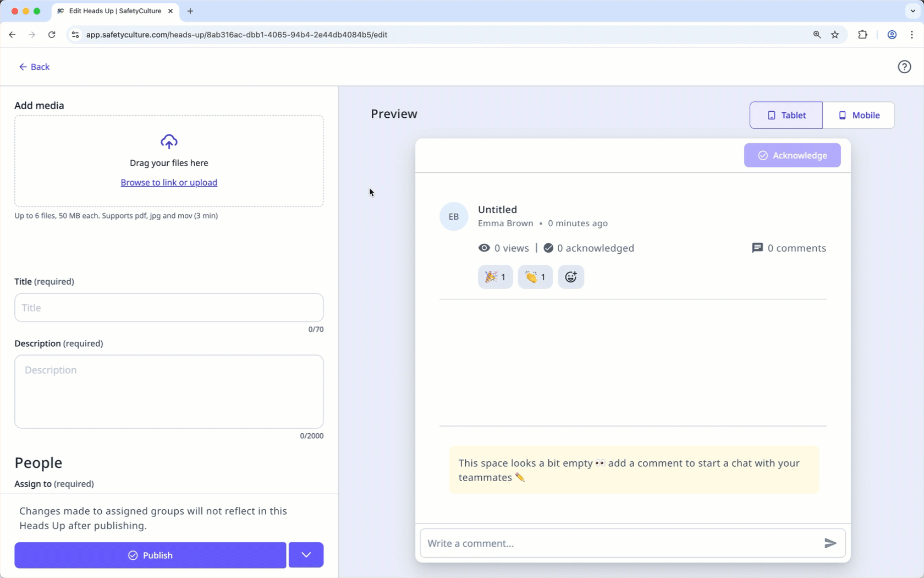The image size is (924, 578).
Task: Open Browse to link or upload
Action: coord(169,182)
